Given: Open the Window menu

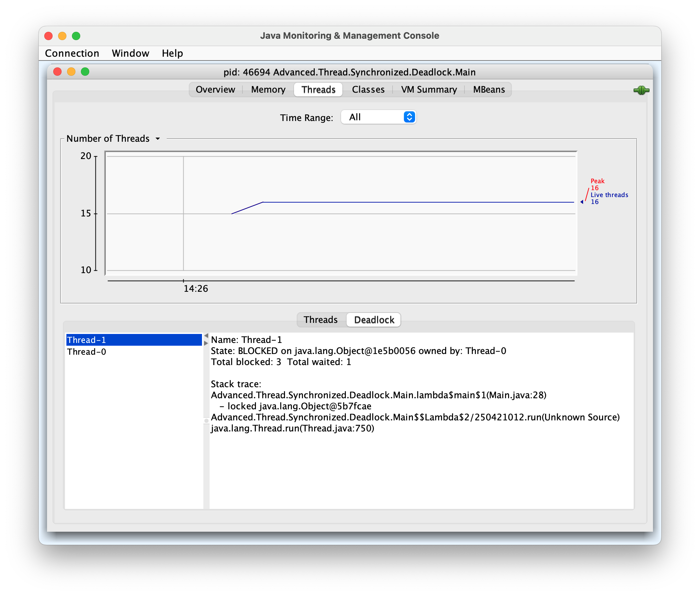Looking at the screenshot, I should coord(130,52).
